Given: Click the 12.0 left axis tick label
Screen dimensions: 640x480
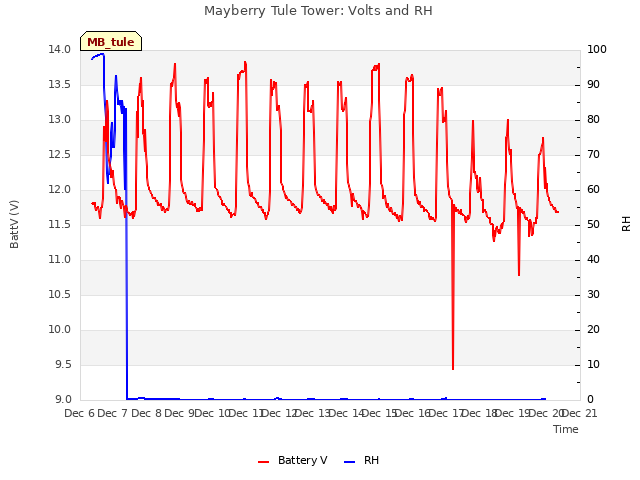Looking at the screenshot, I should (x=60, y=190).
